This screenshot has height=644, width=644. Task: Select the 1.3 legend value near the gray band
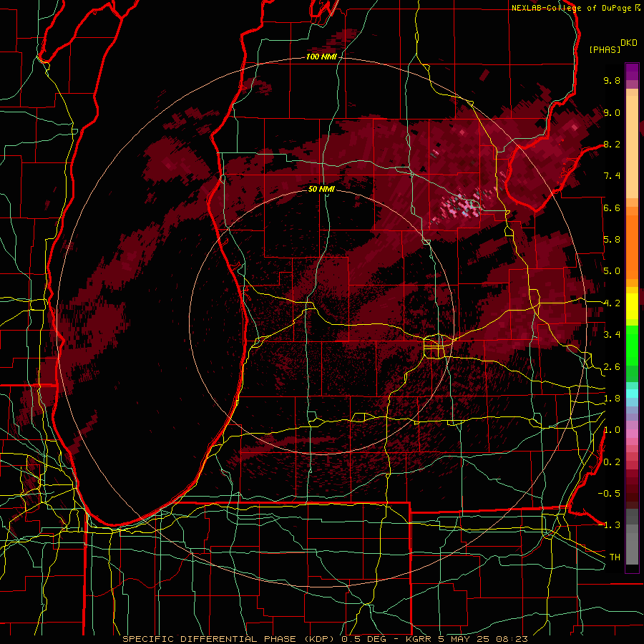pos(612,525)
